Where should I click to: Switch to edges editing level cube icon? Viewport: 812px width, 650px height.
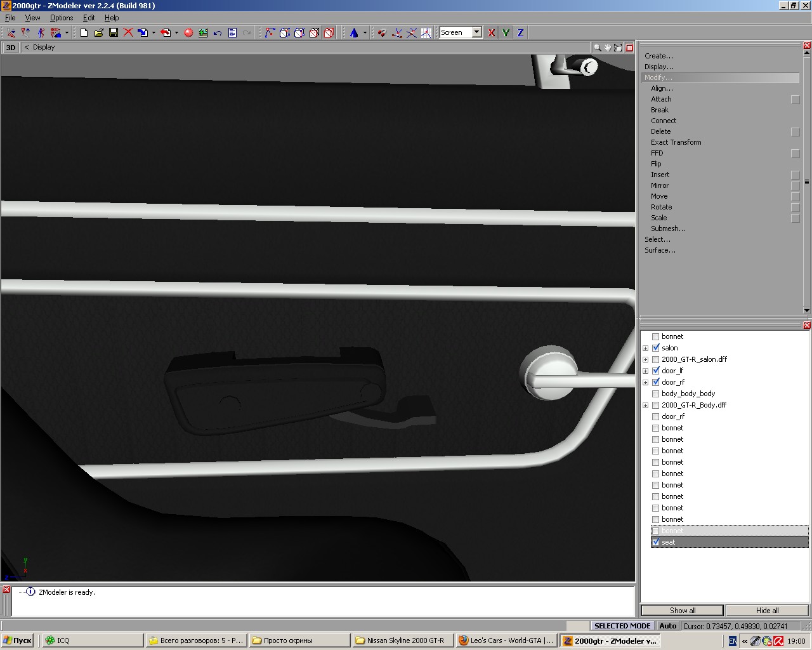285,32
